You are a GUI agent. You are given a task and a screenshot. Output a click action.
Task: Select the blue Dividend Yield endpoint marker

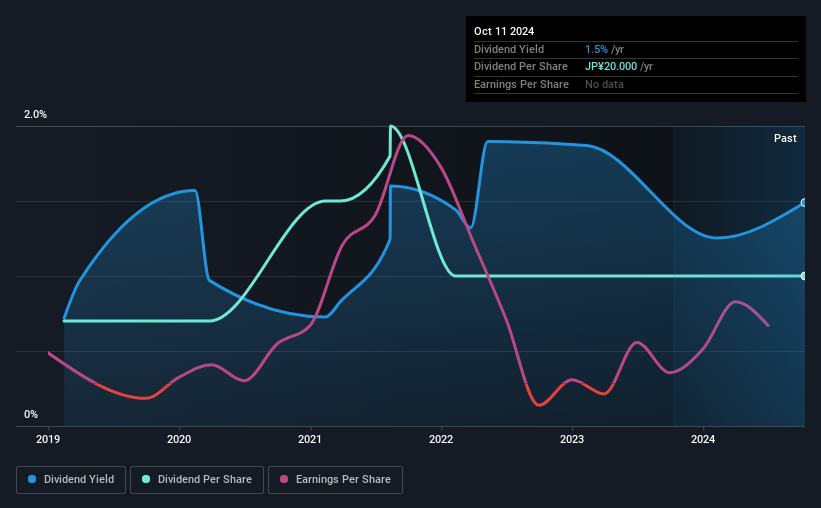804,203
